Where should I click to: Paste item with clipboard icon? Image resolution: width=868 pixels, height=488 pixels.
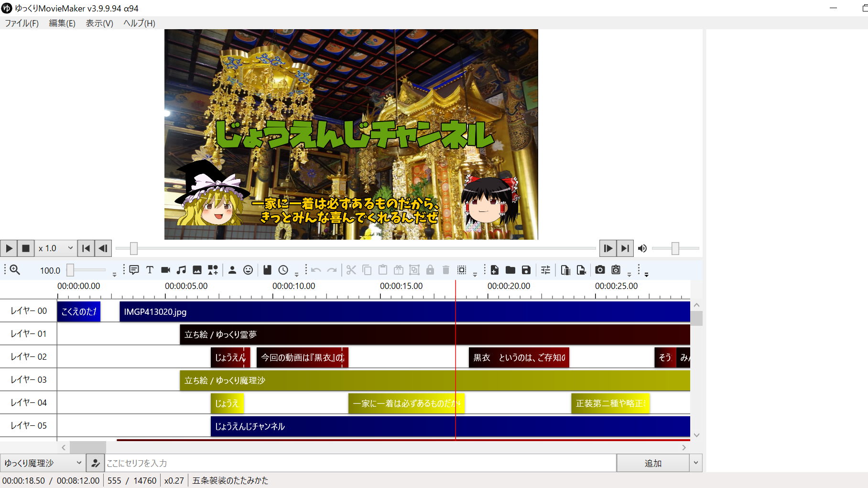coord(383,270)
